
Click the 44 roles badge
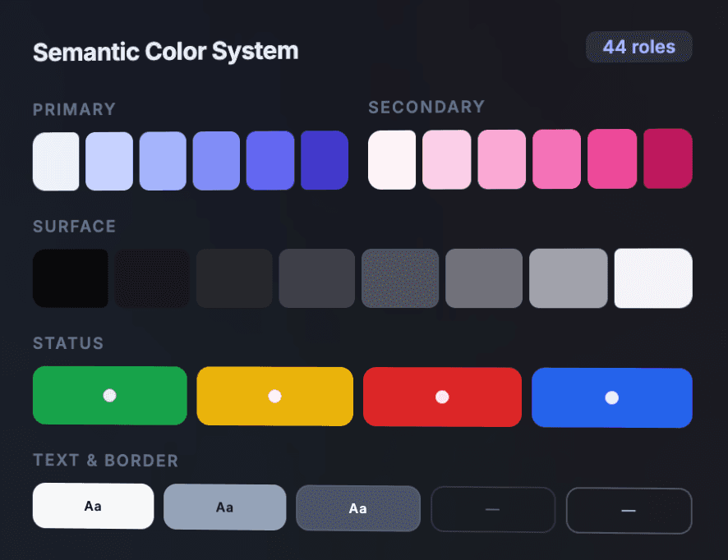click(x=639, y=47)
